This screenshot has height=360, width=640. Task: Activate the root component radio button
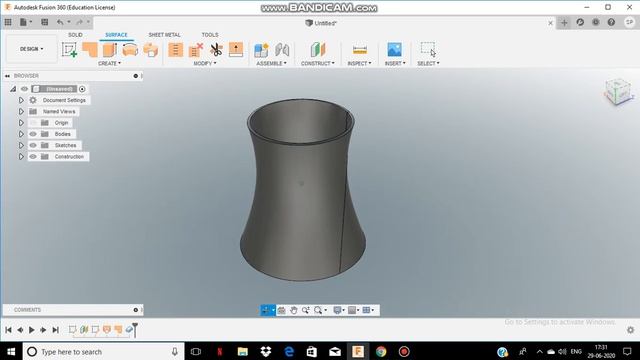click(82, 89)
